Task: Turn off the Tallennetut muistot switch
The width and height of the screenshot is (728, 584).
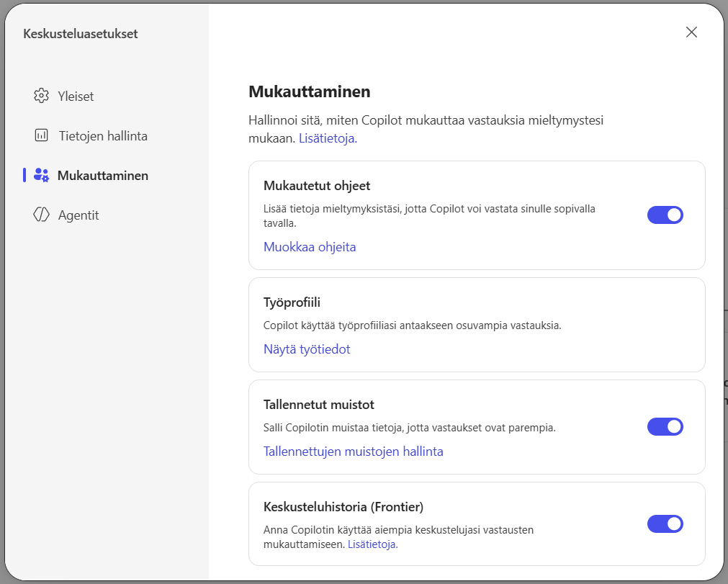Action: 665,427
